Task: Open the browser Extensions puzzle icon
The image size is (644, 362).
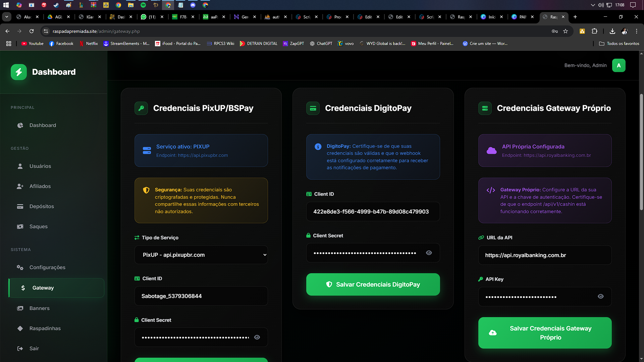Action: [x=594, y=31]
